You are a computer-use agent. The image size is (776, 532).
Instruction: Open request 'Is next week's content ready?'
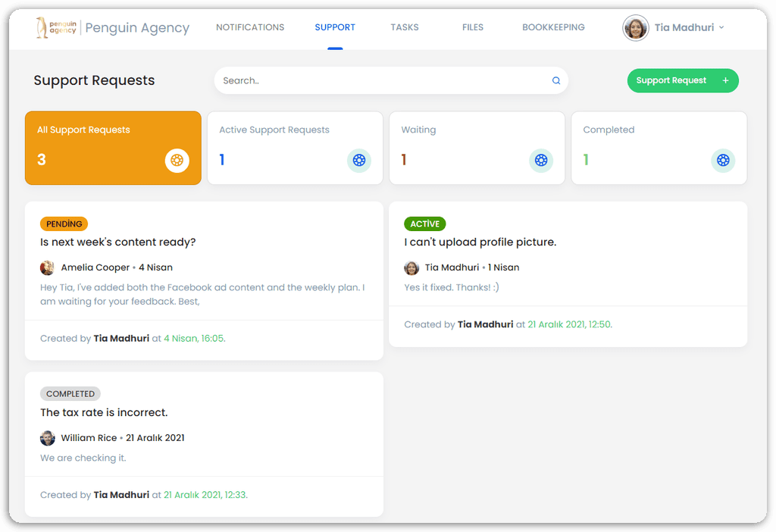(117, 242)
